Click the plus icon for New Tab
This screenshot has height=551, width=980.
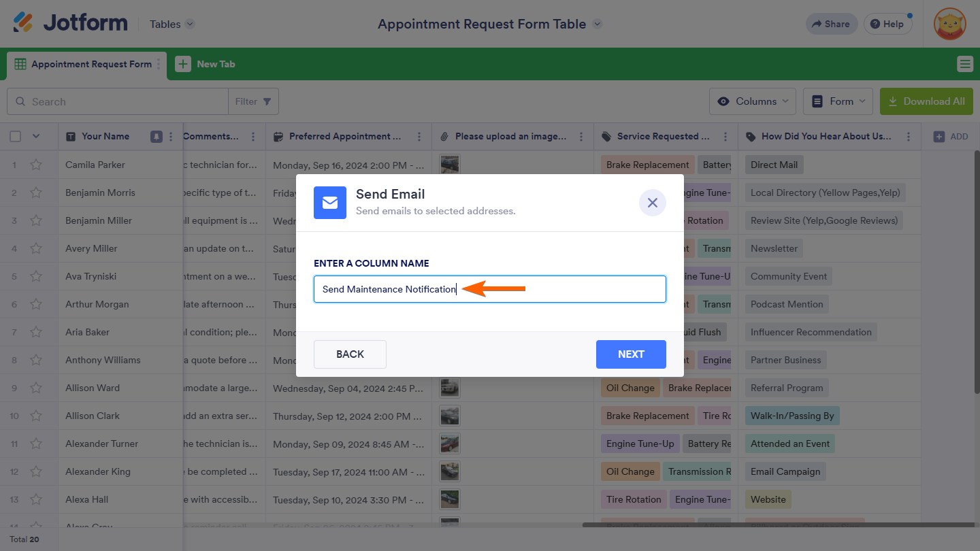(183, 64)
